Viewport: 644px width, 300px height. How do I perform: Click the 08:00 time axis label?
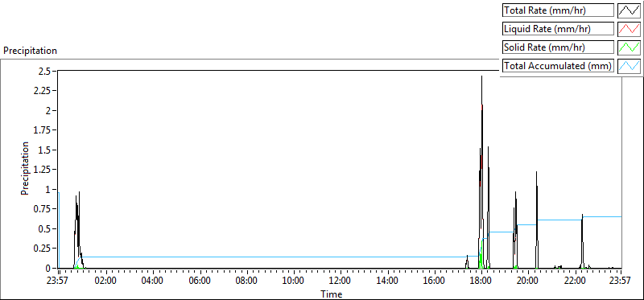(247, 282)
